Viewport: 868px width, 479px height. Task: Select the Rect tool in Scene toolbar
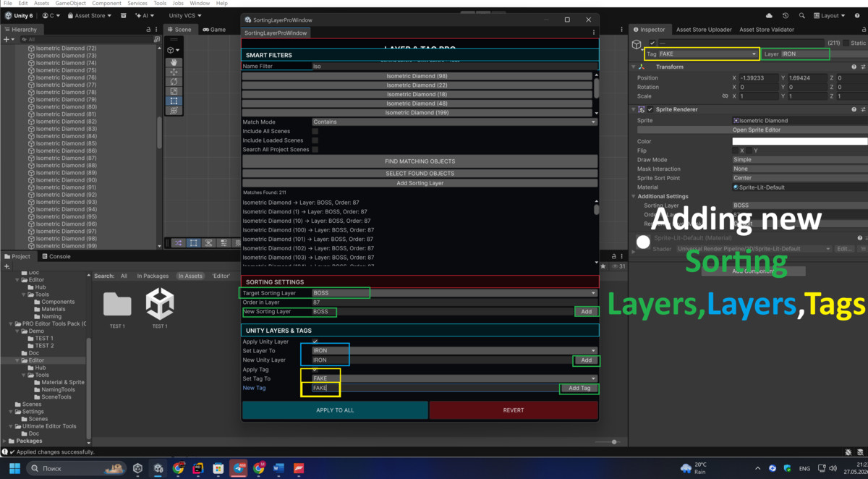point(174,101)
